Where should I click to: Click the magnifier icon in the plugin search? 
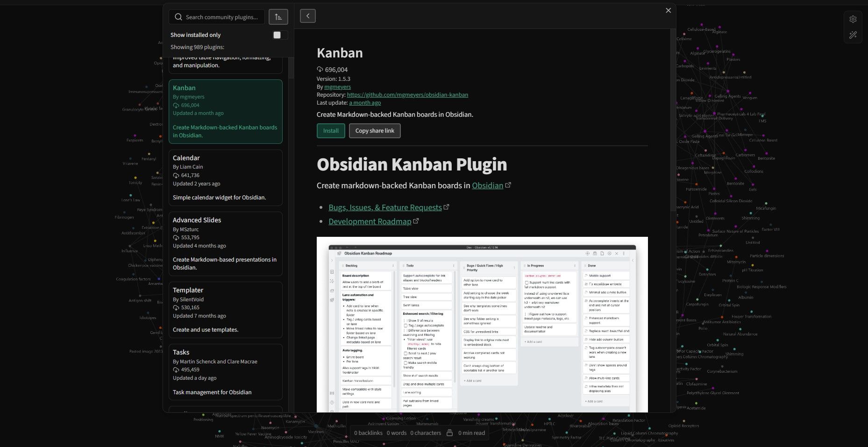tap(178, 16)
